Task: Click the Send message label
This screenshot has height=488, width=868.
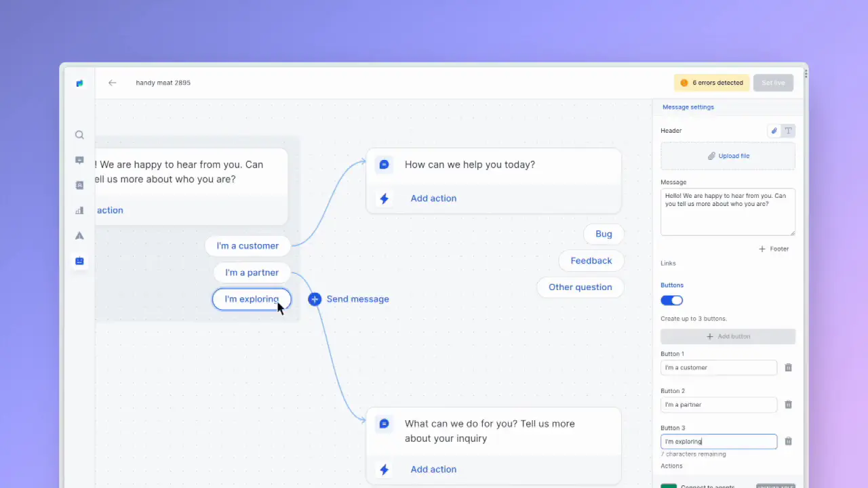Action: click(x=358, y=299)
